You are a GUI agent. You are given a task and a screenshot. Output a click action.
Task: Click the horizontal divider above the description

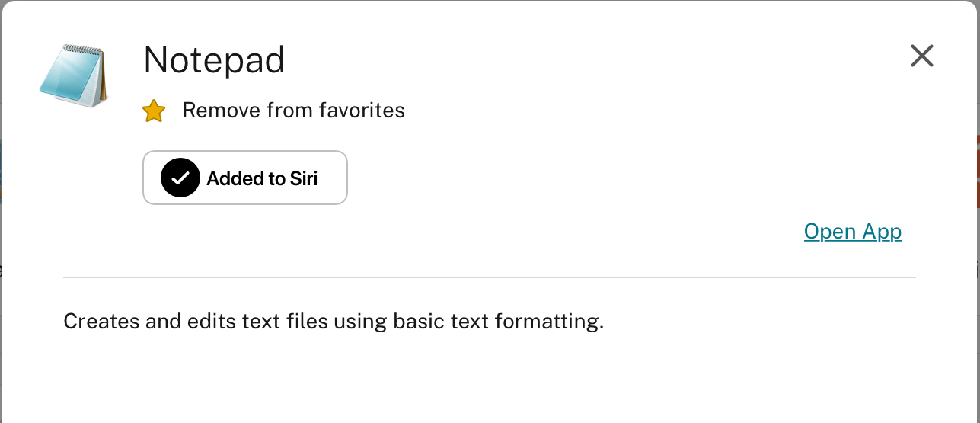pyautogui.click(x=489, y=277)
